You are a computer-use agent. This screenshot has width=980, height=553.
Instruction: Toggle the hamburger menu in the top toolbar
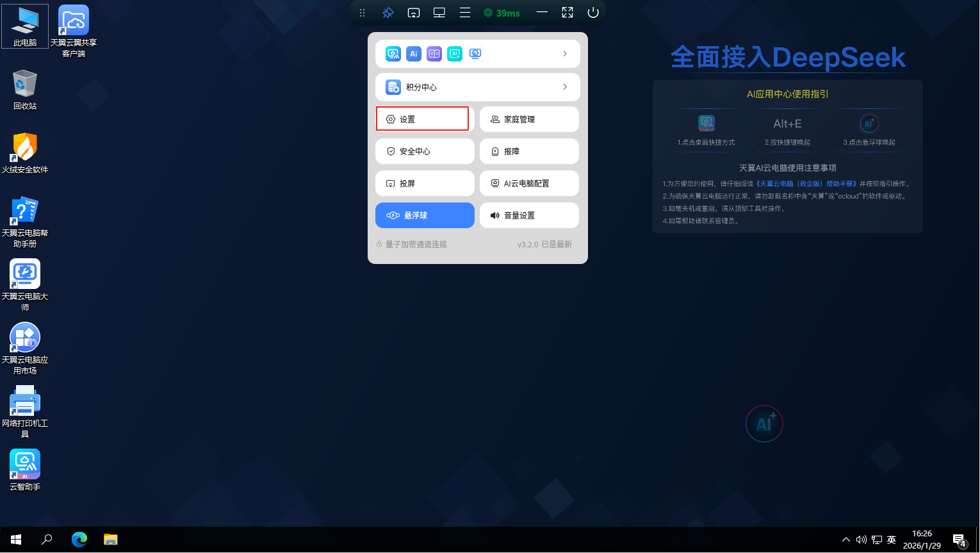tap(465, 13)
